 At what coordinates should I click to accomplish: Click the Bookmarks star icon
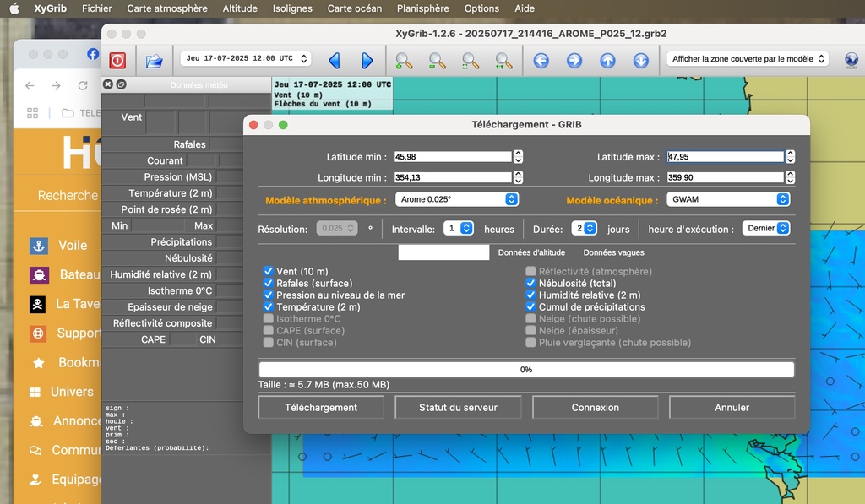[38, 363]
